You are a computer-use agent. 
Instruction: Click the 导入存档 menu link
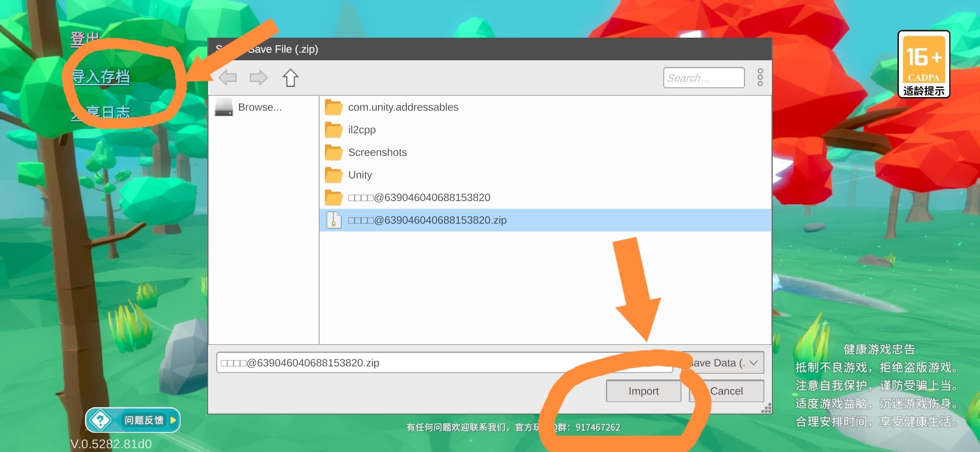(101, 77)
